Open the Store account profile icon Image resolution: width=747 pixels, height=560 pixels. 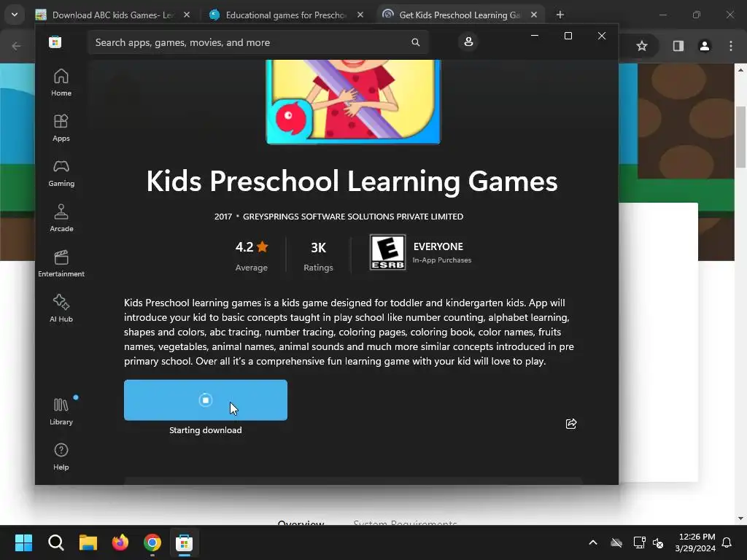(468, 42)
